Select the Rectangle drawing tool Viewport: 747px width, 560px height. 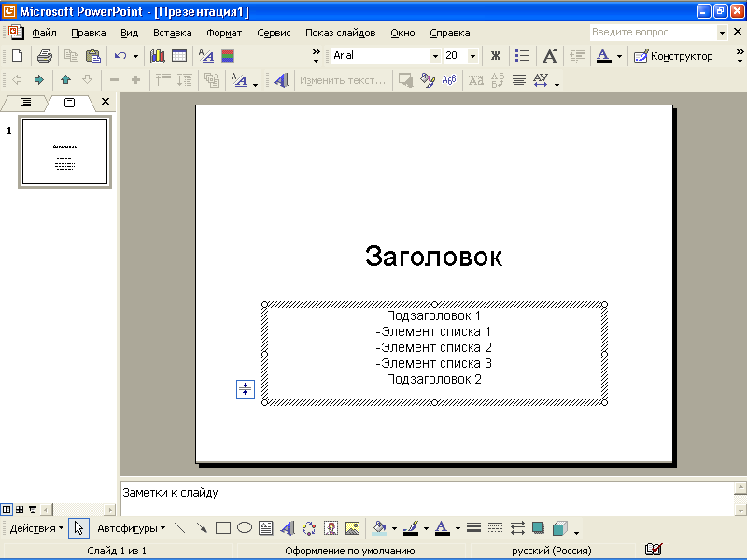[223, 528]
